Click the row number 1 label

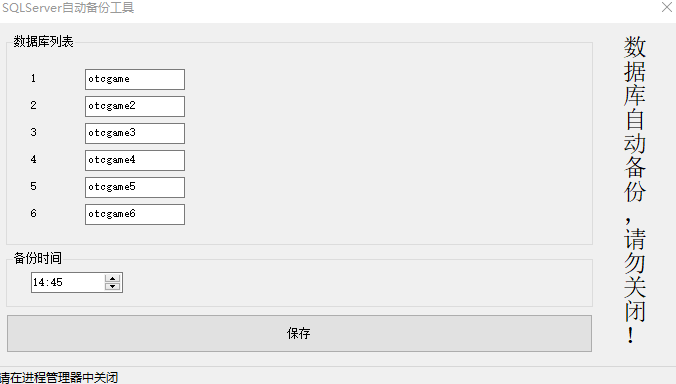pyautogui.click(x=33, y=78)
